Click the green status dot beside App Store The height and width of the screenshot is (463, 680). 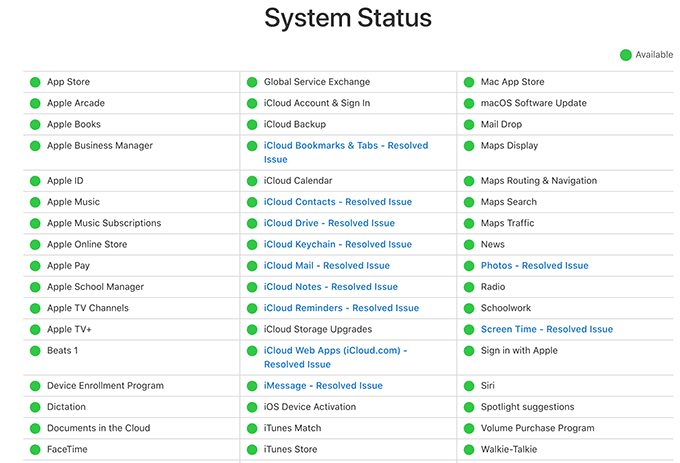pos(35,82)
